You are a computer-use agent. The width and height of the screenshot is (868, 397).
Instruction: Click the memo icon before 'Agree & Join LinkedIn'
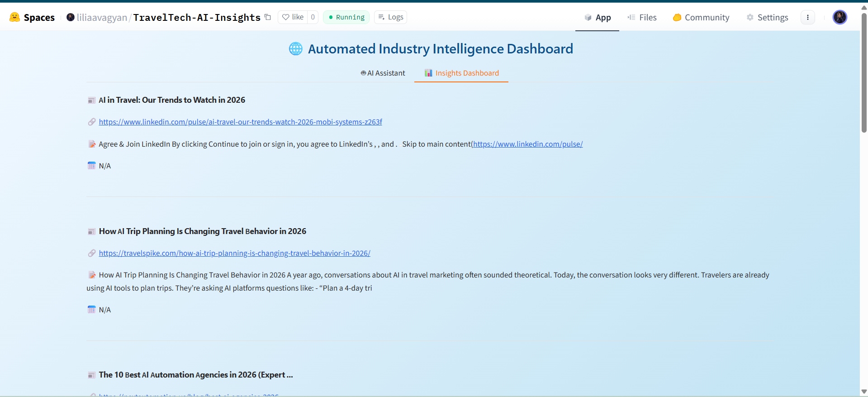click(x=92, y=144)
